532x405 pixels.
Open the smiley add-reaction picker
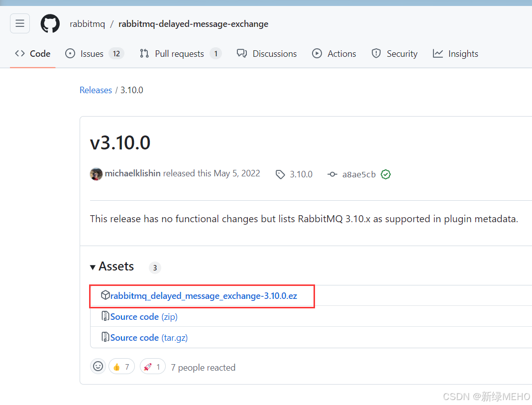98,367
